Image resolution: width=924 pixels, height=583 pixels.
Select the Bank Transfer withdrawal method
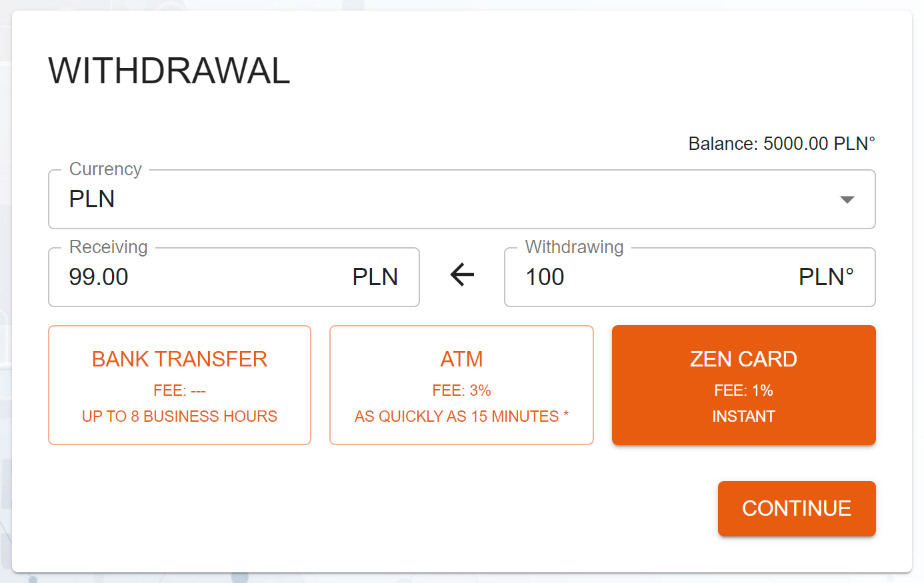[x=179, y=385]
